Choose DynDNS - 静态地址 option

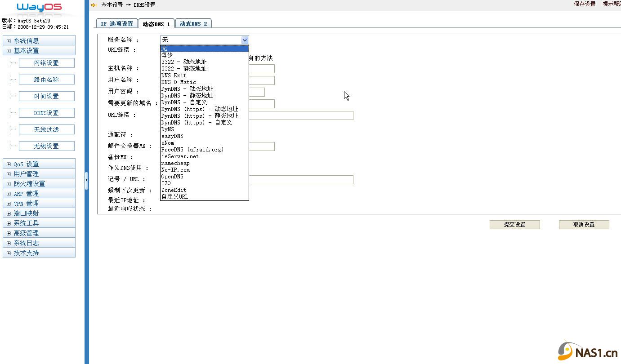point(205,95)
